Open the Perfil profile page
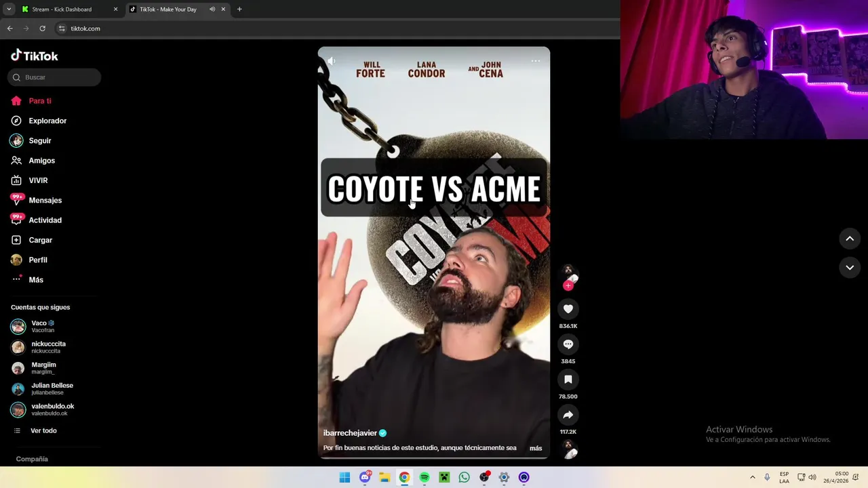The height and width of the screenshot is (488, 868). (30, 260)
